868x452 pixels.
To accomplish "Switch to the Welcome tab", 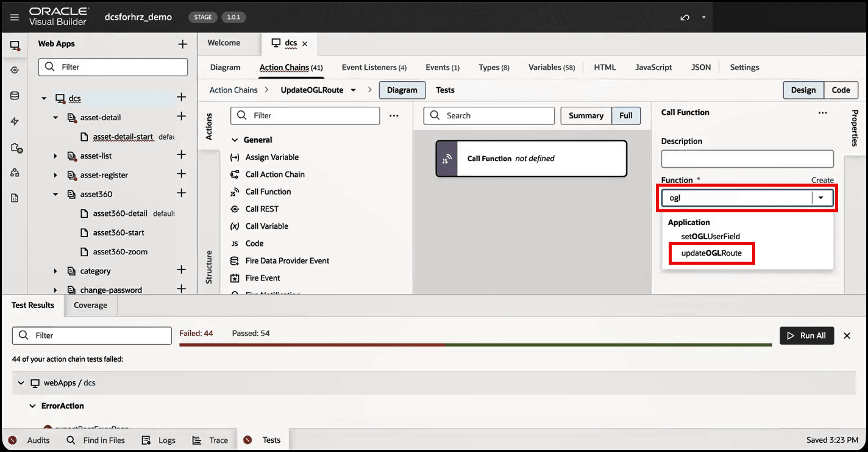I will click(x=224, y=43).
